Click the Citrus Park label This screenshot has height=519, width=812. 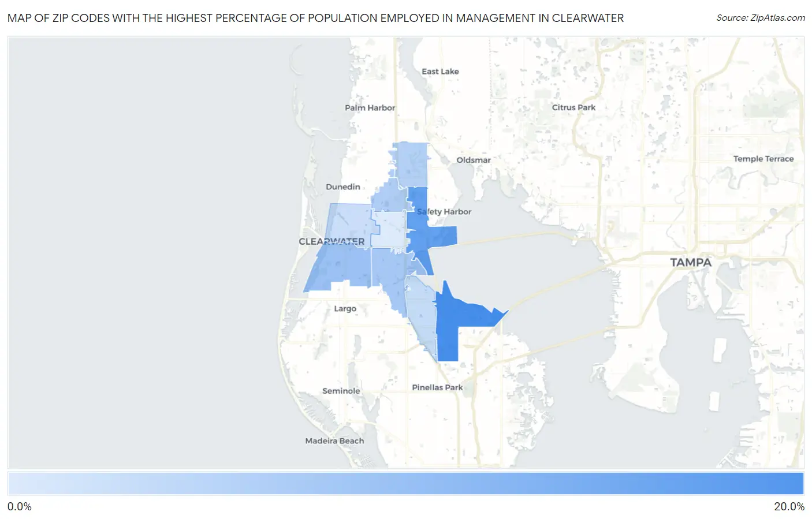pos(573,107)
